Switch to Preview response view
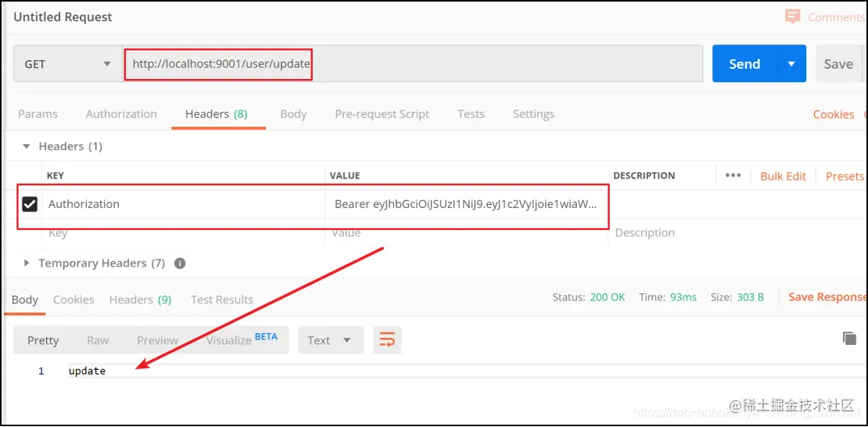 coord(158,340)
